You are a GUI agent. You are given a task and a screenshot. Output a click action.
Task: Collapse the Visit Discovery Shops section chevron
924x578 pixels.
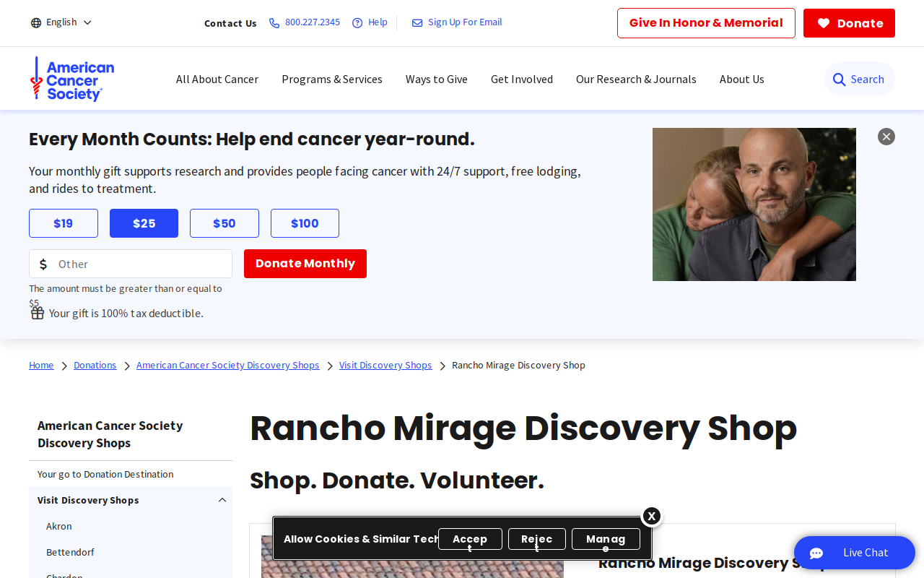(x=222, y=500)
